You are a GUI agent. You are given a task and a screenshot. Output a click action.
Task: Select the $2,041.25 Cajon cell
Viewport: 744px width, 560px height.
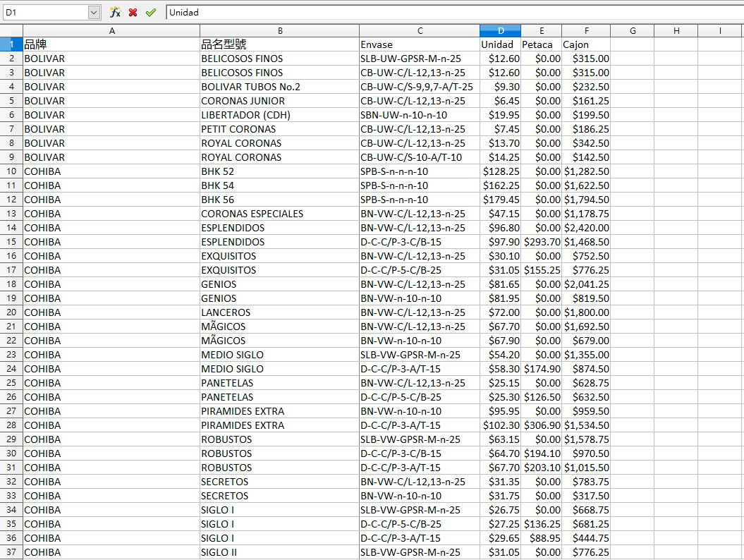click(x=586, y=284)
